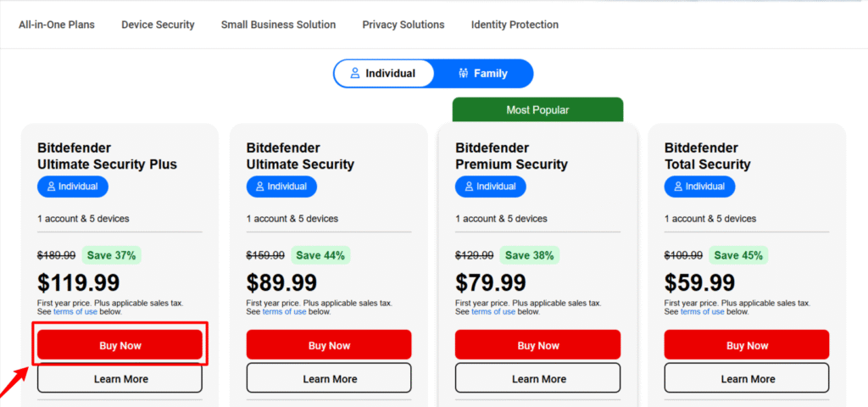868x407 pixels.
Task: Open the All-in-One Plans menu
Action: point(57,25)
